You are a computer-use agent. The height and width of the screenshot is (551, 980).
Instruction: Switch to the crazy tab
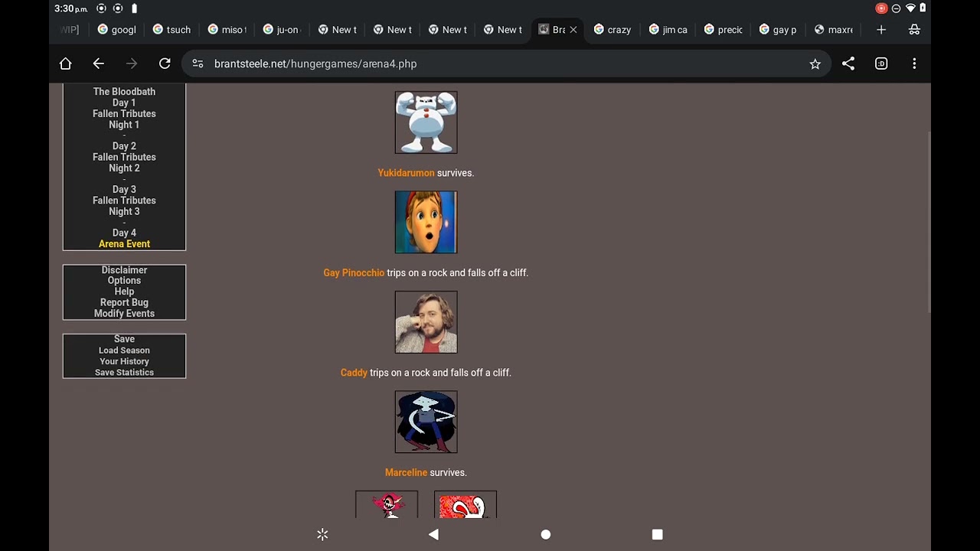[613, 30]
